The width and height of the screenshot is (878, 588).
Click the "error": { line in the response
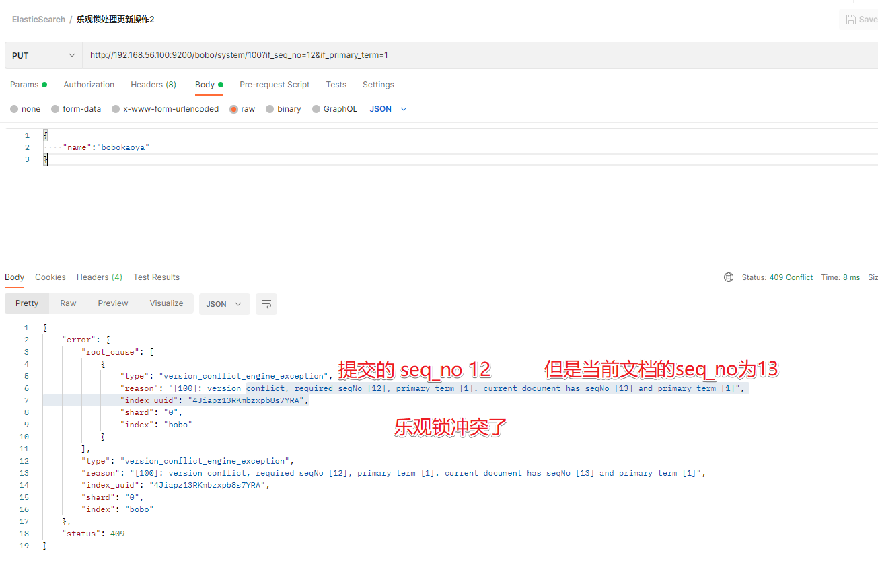click(x=86, y=340)
